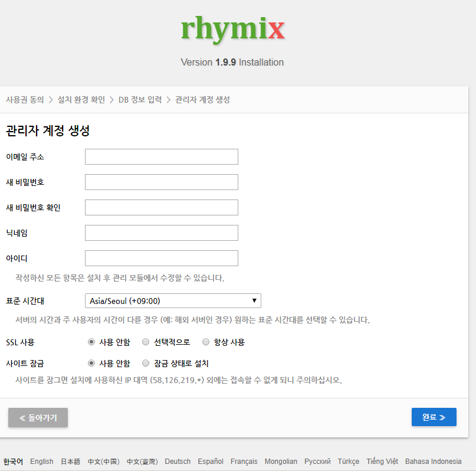Click the DB 정보 입력 breadcrumb step
The image size is (476, 471).
(140, 100)
